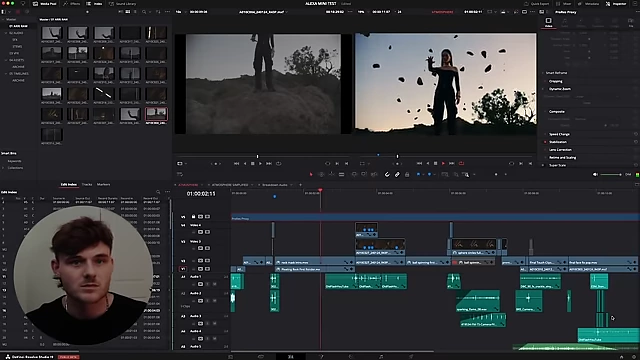This screenshot has width=640, height=360.
Task: Expand the Speed Change section
Action: coord(559,134)
